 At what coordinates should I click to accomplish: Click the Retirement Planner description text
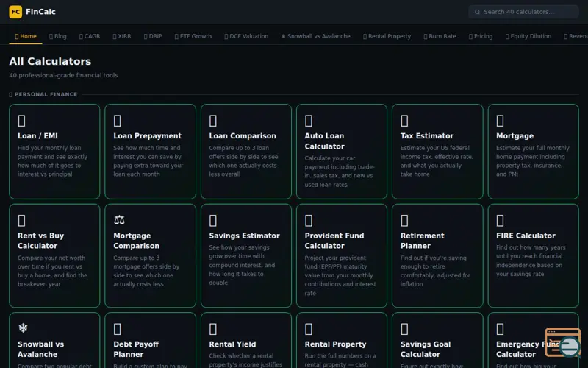[x=435, y=271]
